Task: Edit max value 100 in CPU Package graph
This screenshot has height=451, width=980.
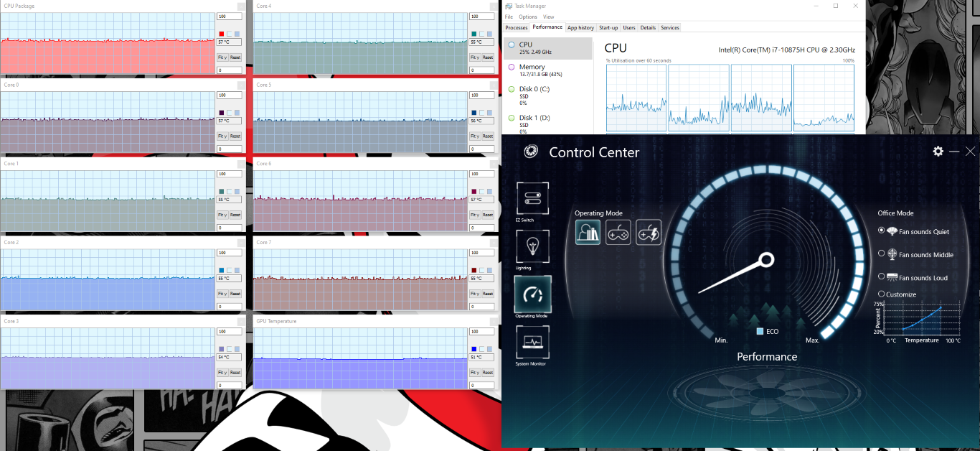Action: [229, 16]
